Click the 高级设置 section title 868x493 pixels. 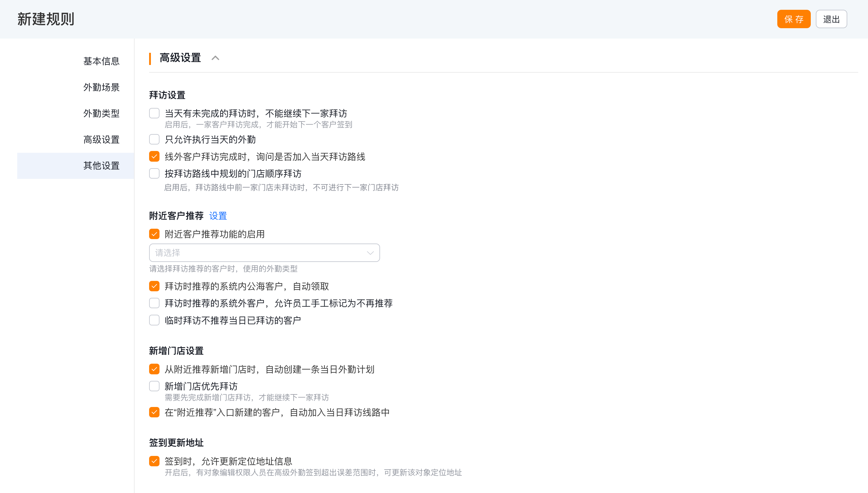pos(180,58)
